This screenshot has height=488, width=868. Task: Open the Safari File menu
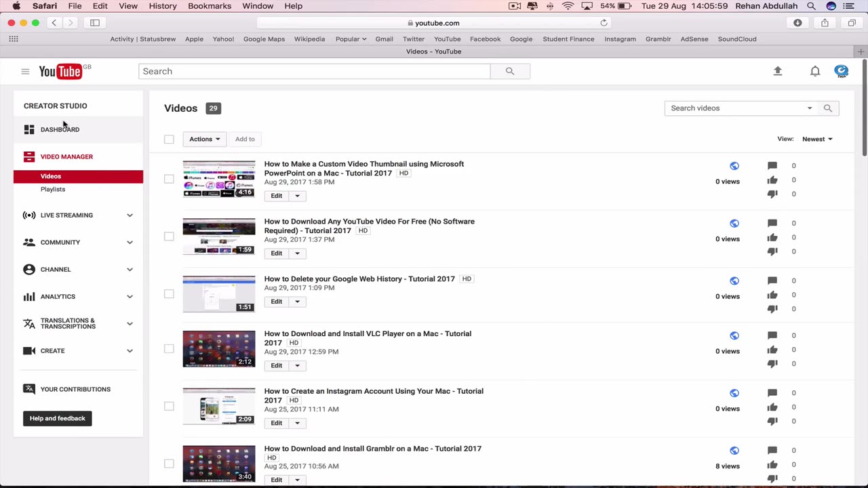click(x=75, y=6)
